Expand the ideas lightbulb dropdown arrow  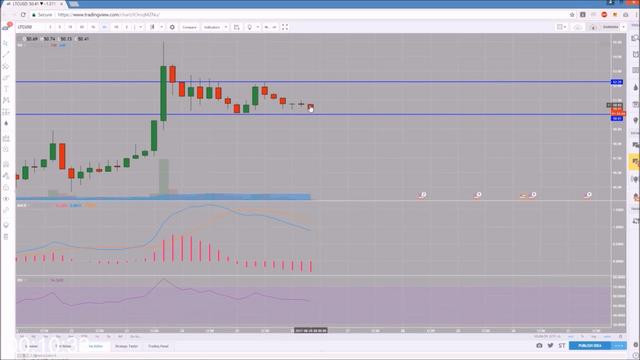click(x=258, y=27)
